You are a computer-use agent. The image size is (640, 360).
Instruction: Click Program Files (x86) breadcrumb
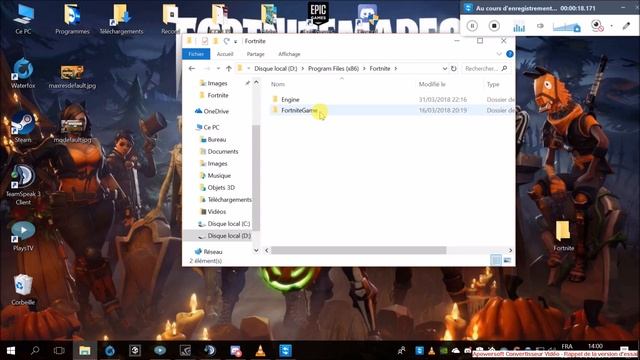point(333,69)
